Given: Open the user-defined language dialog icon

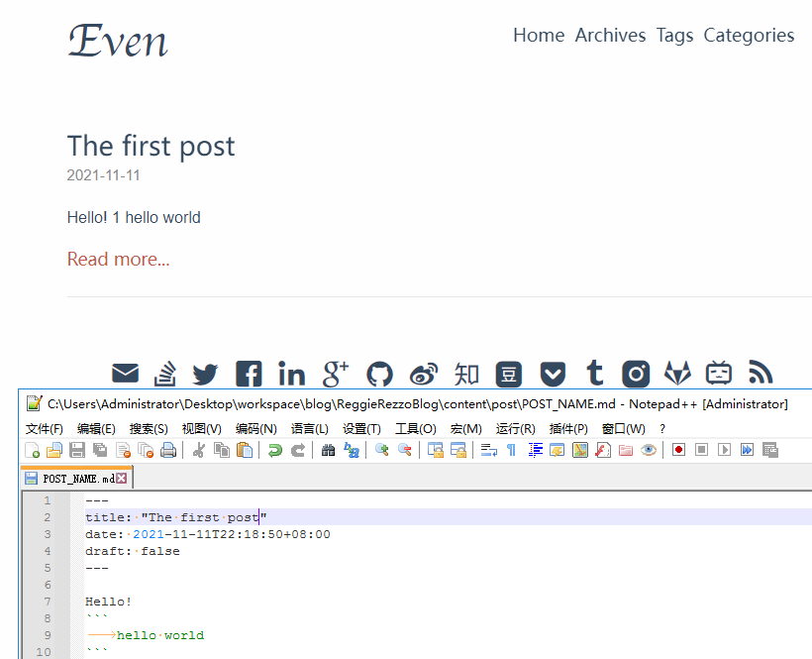Looking at the screenshot, I should tap(558, 450).
